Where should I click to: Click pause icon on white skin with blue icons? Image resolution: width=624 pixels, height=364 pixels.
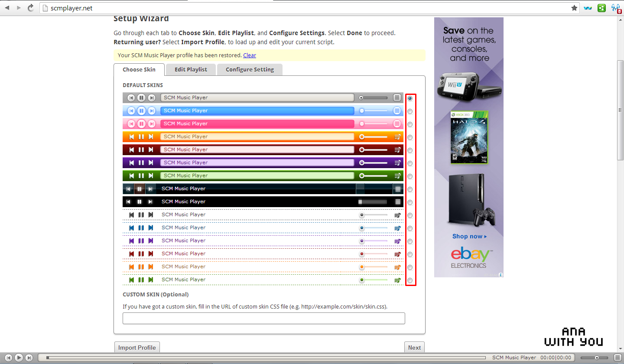point(141,227)
